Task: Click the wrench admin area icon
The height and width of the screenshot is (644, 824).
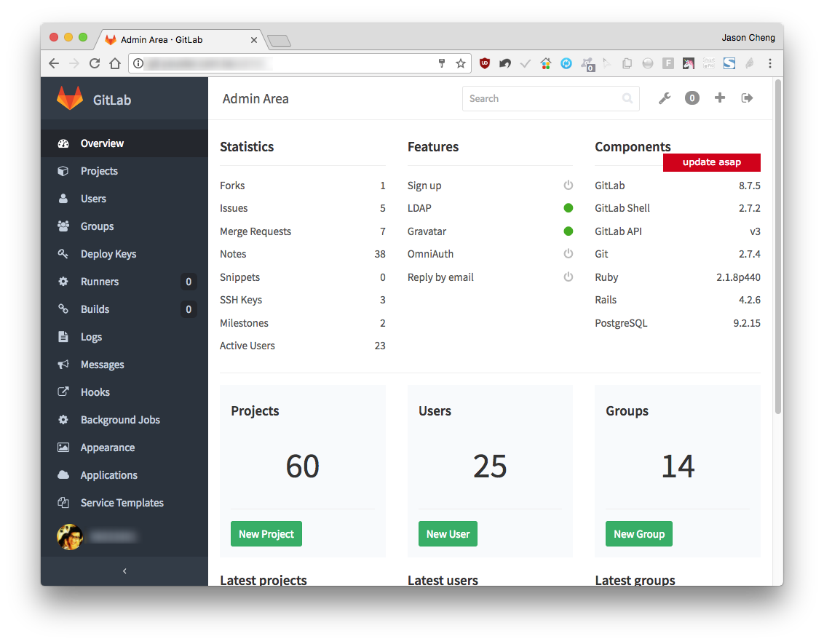Action: [x=665, y=98]
